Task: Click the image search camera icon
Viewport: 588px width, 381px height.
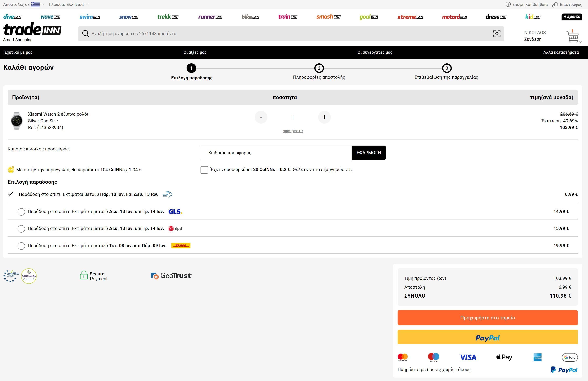Action: (x=497, y=34)
